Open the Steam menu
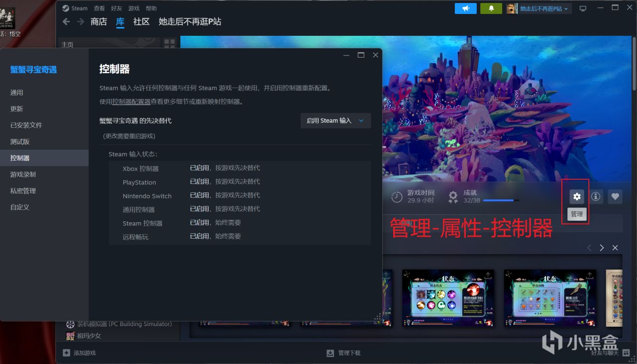 (x=80, y=8)
